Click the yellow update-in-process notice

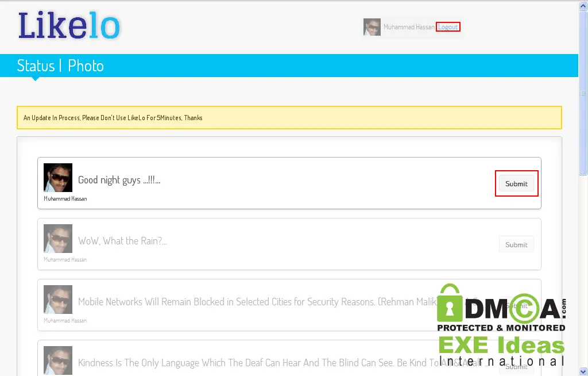tap(289, 117)
